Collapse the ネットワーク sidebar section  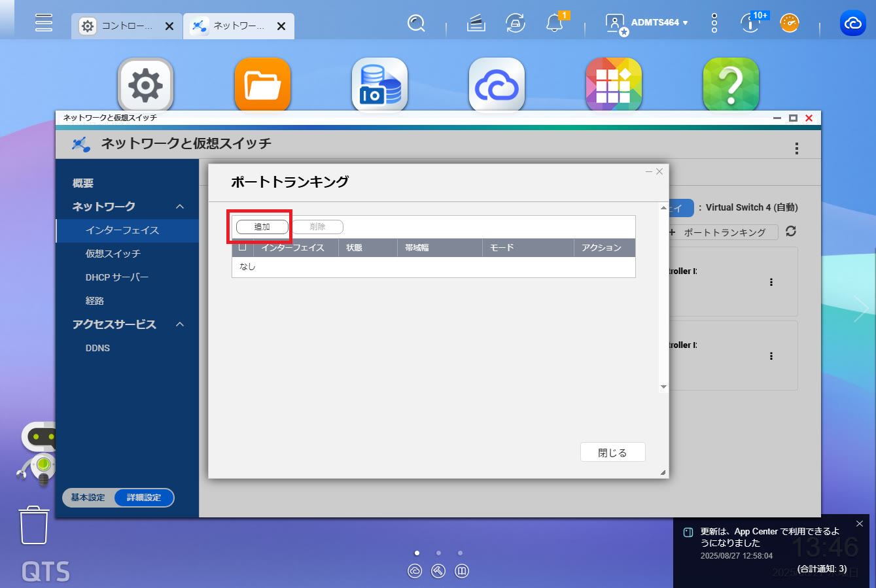(x=180, y=207)
